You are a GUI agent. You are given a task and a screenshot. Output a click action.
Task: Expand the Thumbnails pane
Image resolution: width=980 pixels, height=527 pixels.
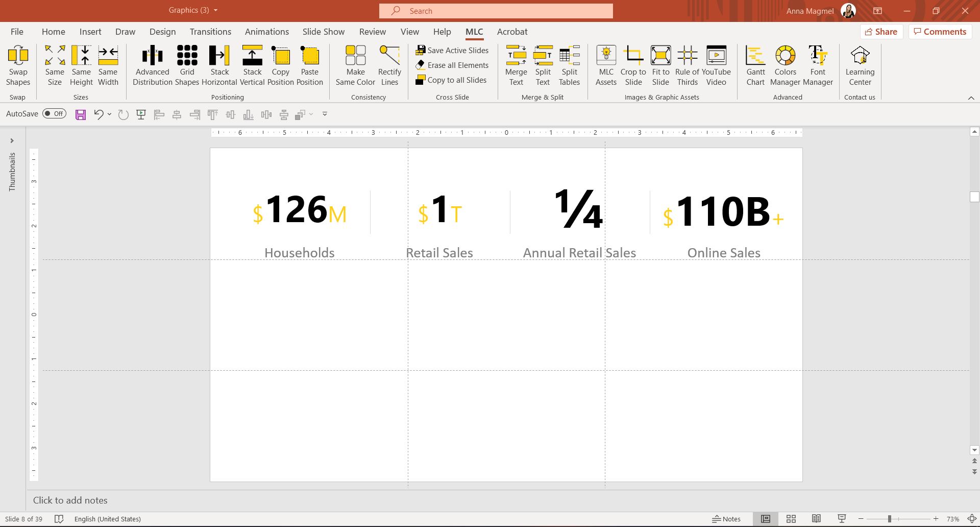coord(12,141)
